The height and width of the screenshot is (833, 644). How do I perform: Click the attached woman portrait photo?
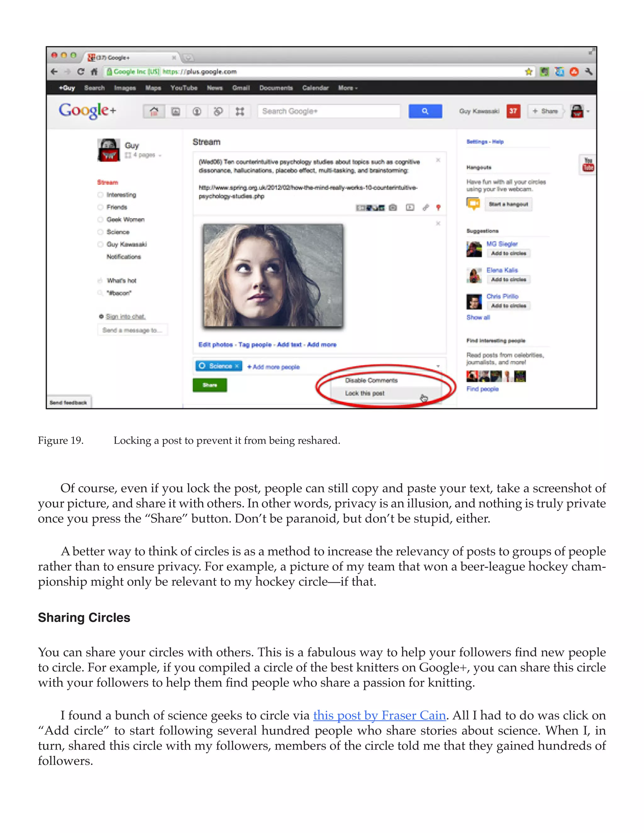tap(273, 276)
